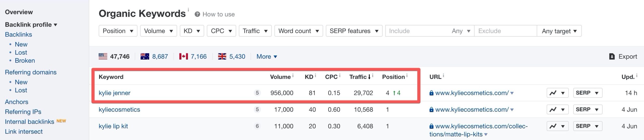
Task: Open the Volume filter dropdown
Action: click(158, 31)
